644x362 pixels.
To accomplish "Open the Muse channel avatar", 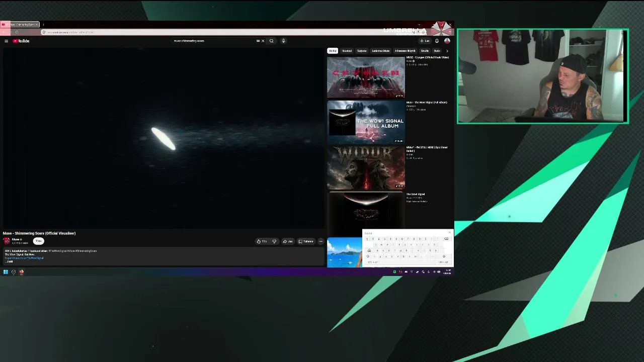I will tap(7, 241).
